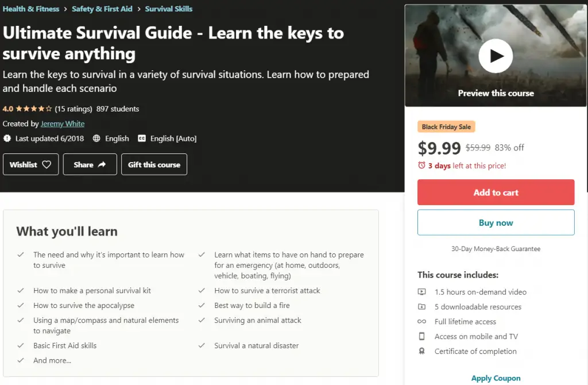Click the globe language icon

96,138
